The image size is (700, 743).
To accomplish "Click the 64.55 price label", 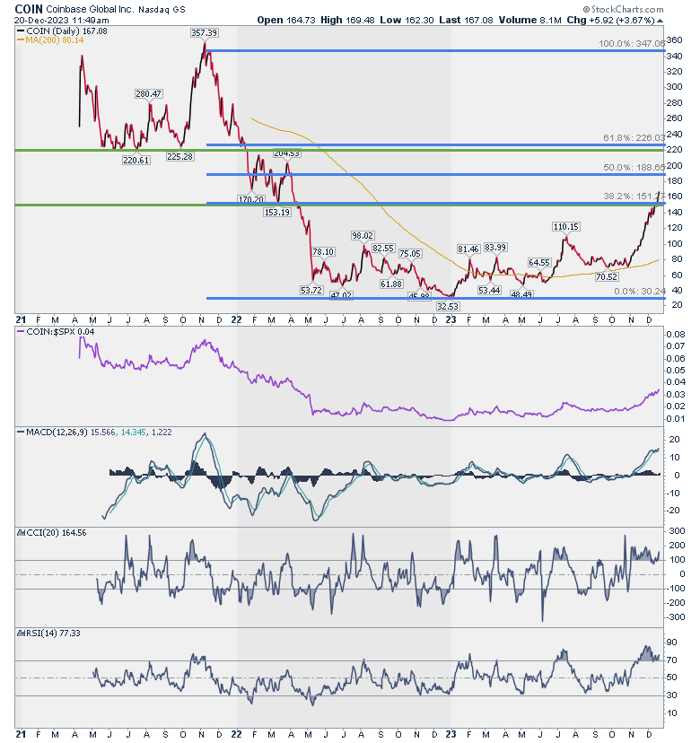I will point(539,263).
